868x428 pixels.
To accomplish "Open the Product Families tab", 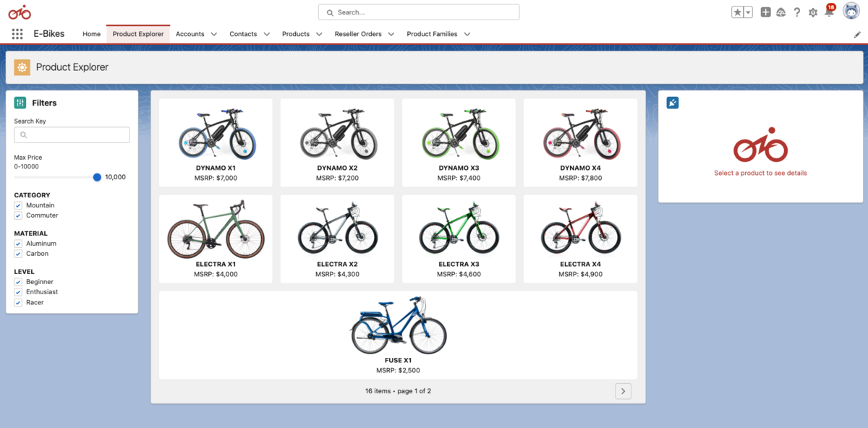I will point(432,34).
